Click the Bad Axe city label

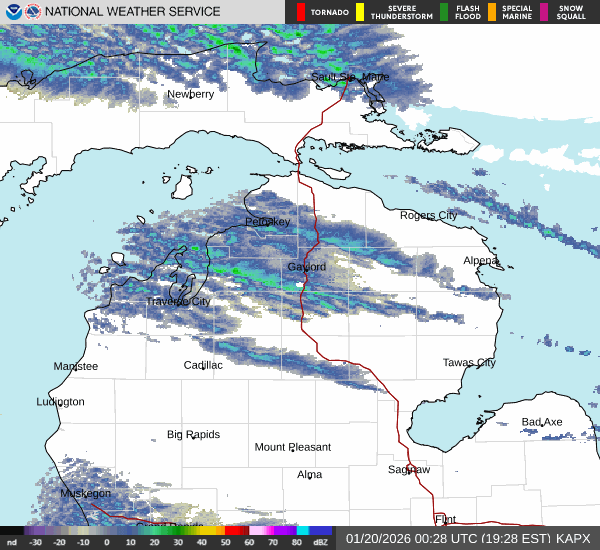(542, 422)
